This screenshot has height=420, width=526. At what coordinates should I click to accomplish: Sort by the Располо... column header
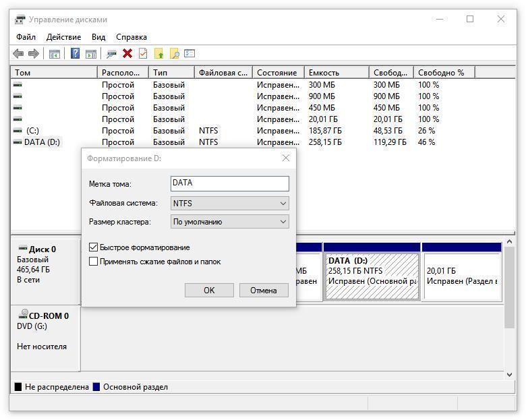pyautogui.click(x=123, y=72)
